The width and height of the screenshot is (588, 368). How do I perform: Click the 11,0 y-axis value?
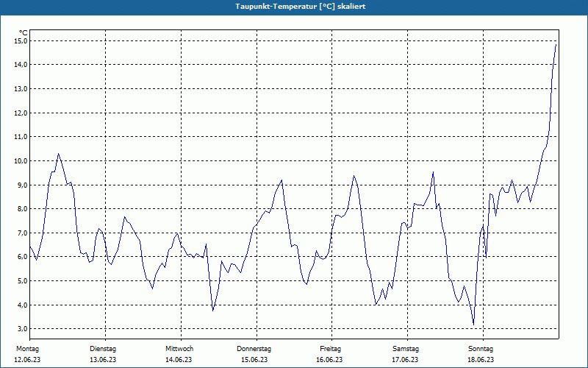click(x=21, y=137)
